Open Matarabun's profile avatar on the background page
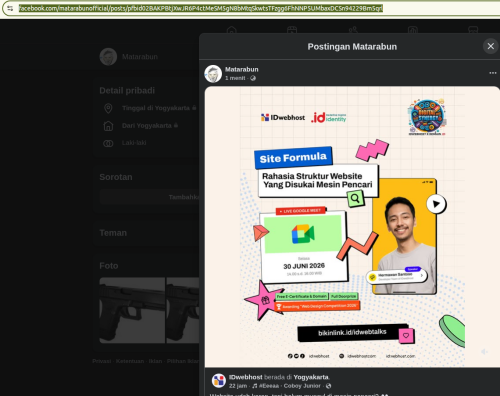 tap(108, 57)
